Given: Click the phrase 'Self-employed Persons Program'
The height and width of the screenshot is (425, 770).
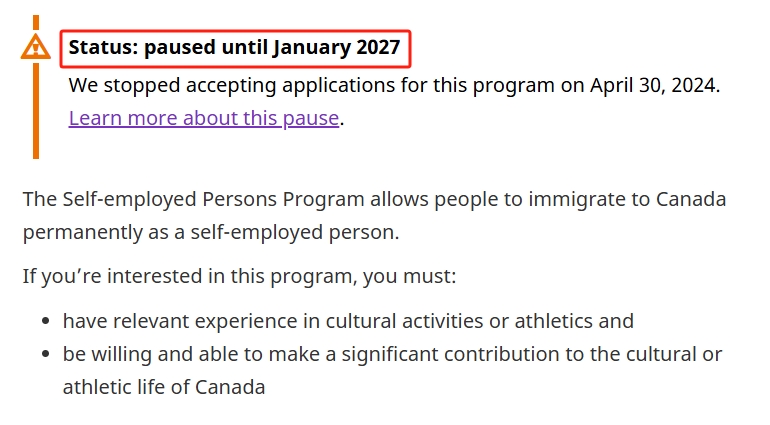Looking at the screenshot, I should pos(214,199).
